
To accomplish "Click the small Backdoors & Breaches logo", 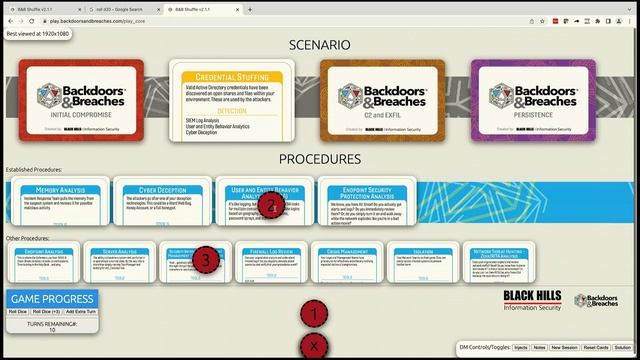I will click(596, 300).
